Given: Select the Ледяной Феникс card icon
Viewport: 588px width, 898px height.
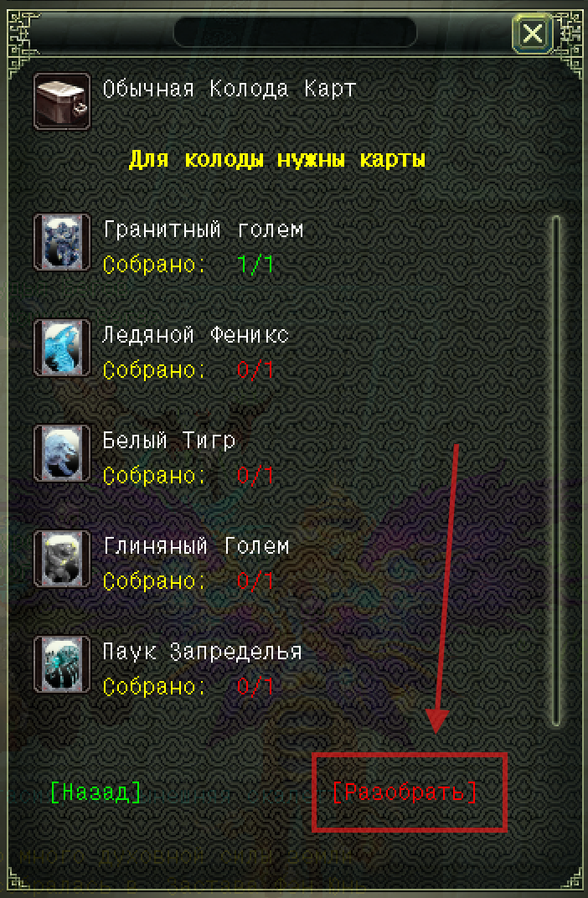Looking at the screenshot, I should pos(62,348).
